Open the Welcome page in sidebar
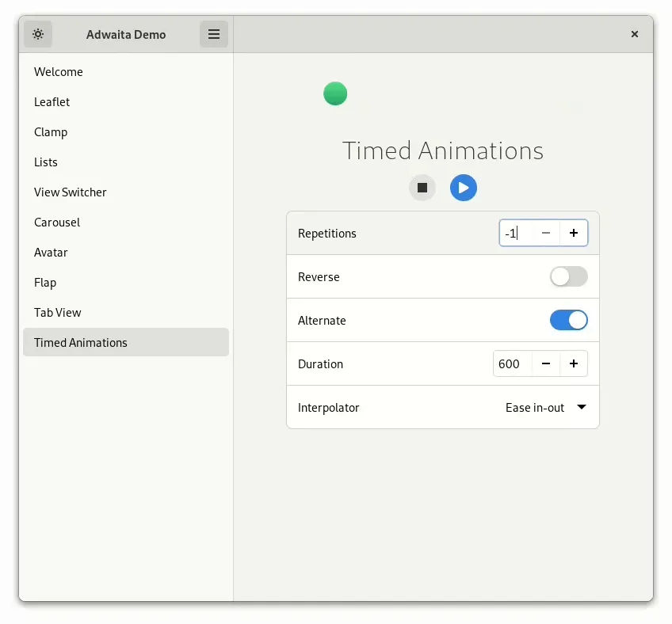The height and width of the screenshot is (624, 672). (59, 72)
